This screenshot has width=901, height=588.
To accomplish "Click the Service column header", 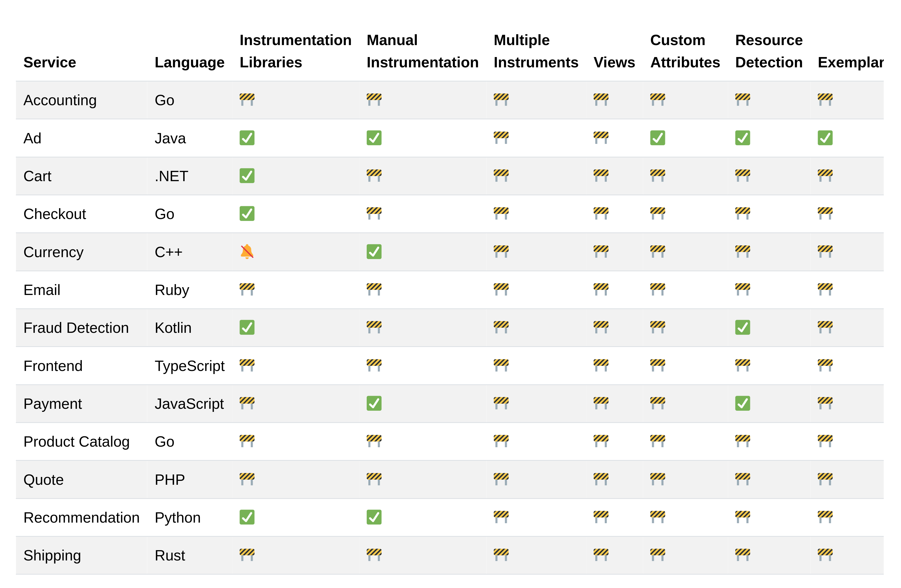I will [x=50, y=62].
